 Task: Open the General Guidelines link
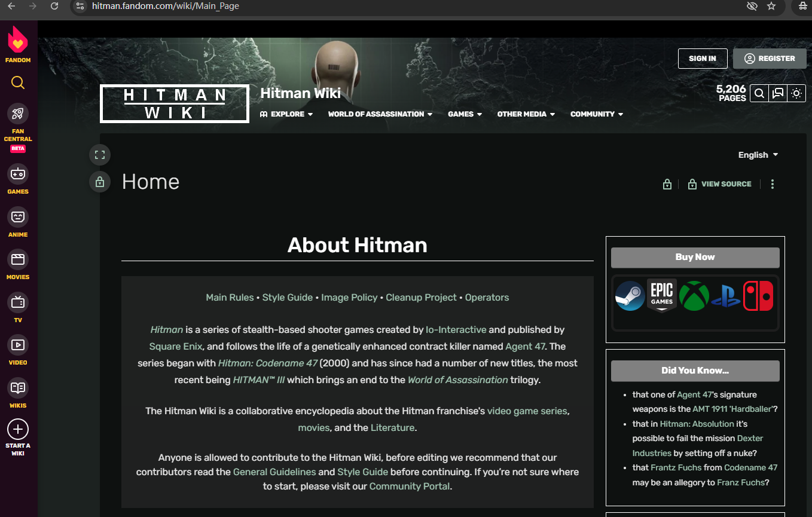coord(274,472)
